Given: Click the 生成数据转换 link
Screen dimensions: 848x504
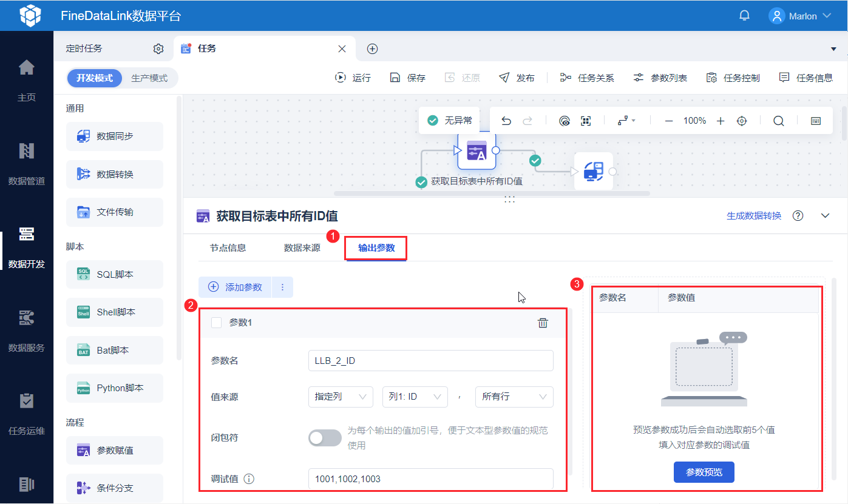Looking at the screenshot, I should tap(754, 216).
